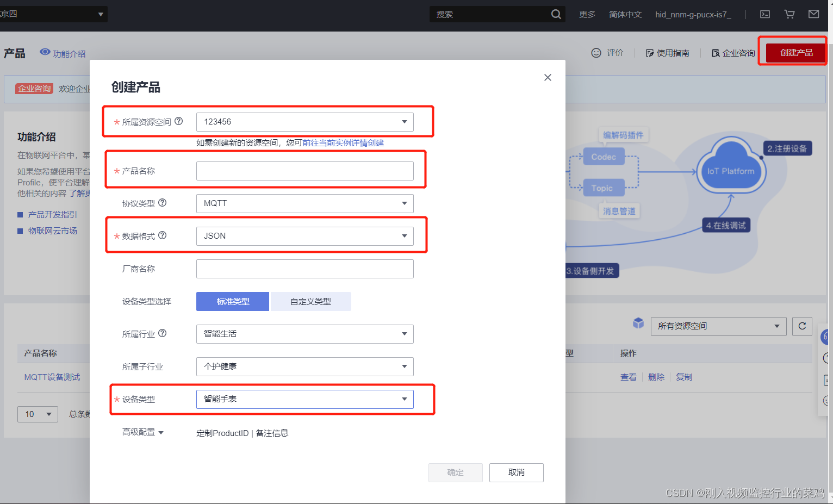Click the help icon next to 所属行业
Screen dimensions: 833x504
point(162,333)
